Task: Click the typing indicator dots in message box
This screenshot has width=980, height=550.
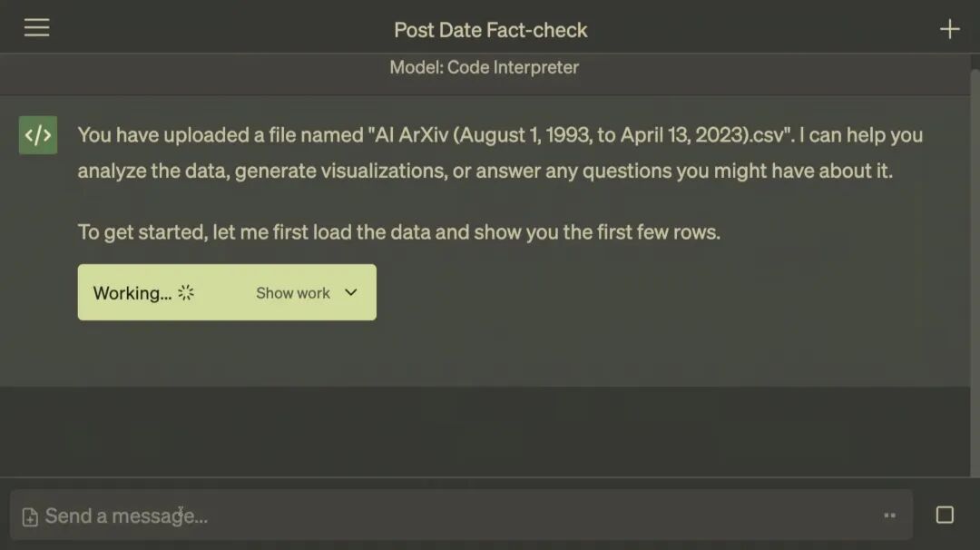Action: coord(890,516)
